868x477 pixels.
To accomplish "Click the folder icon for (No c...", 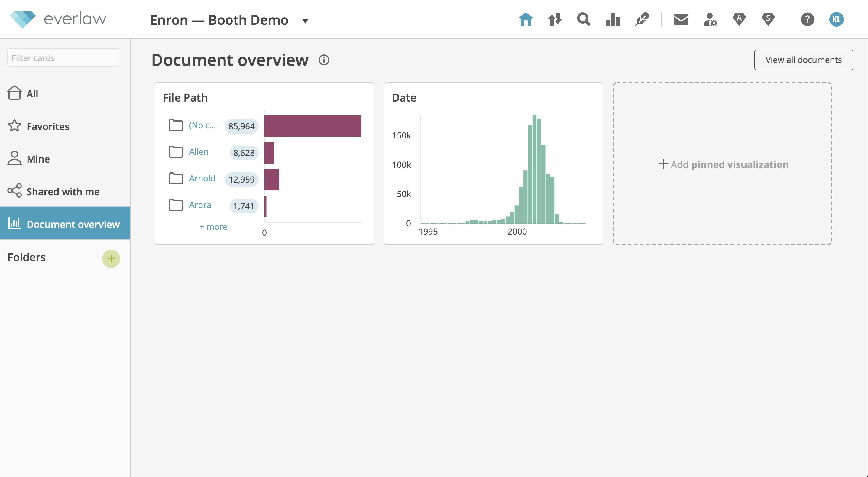I will pos(176,125).
